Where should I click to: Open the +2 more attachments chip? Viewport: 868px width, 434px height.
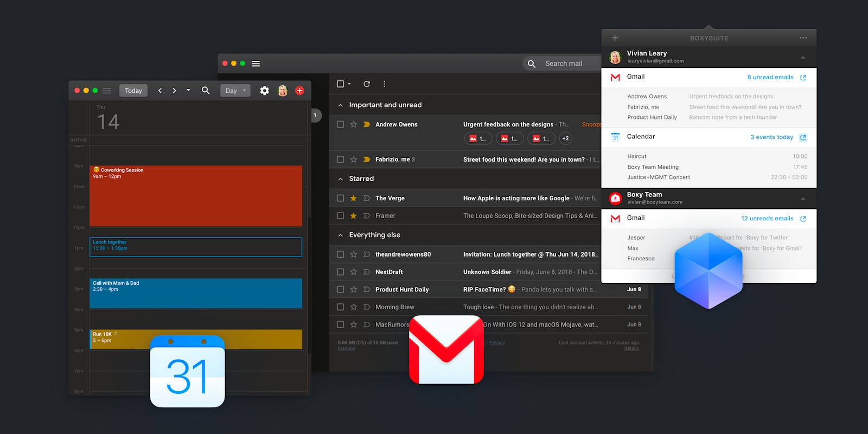click(565, 138)
